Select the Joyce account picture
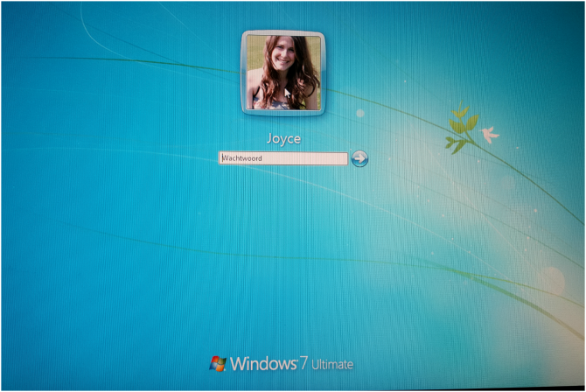The image size is (586, 392). (x=283, y=73)
